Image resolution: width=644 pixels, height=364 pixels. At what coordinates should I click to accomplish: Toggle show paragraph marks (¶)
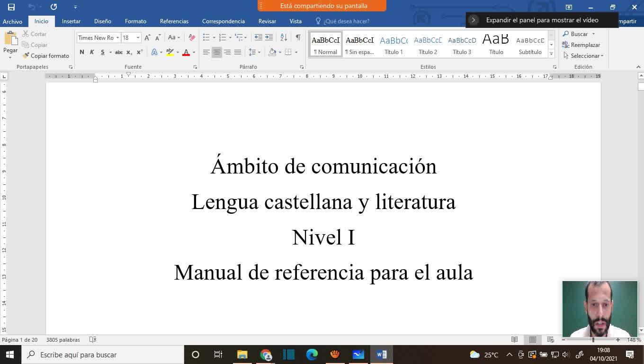[x=298, y=37]
